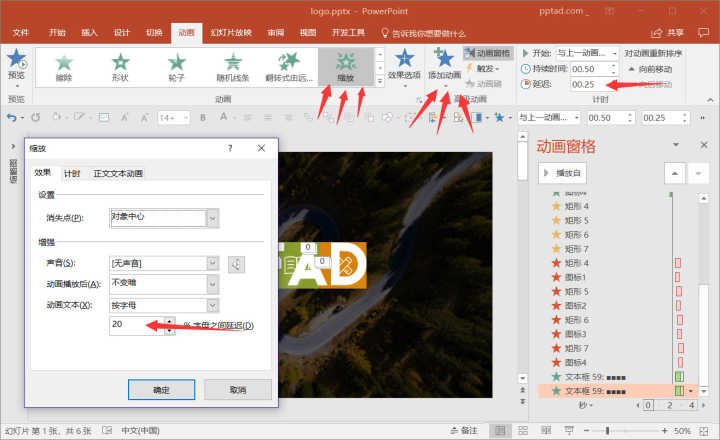Switch to 计时 tab in dialog
Screen dimensions: 720x440
point(72,174)
